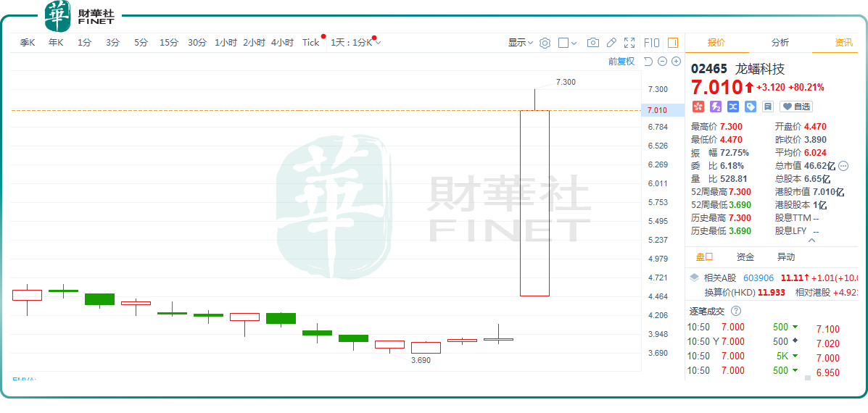
Task: Open the 资金 tab
Action: 745,257
